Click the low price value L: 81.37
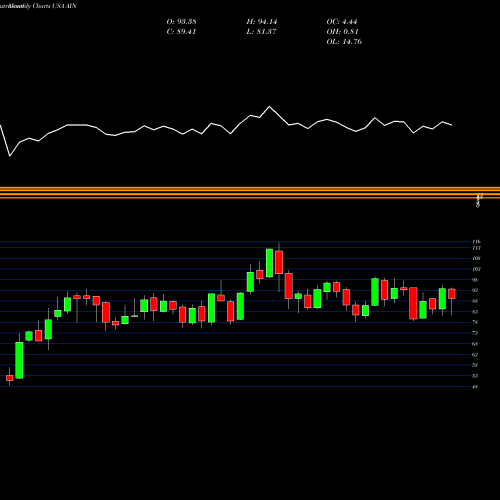The image size is (500, 500). tap(261, 32)
